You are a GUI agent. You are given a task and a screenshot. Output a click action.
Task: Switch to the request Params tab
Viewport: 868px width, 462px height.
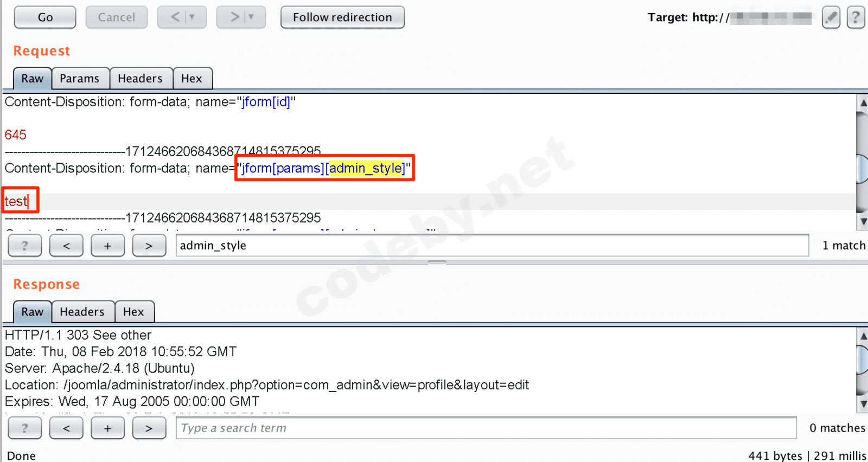[x=80, y=79]
